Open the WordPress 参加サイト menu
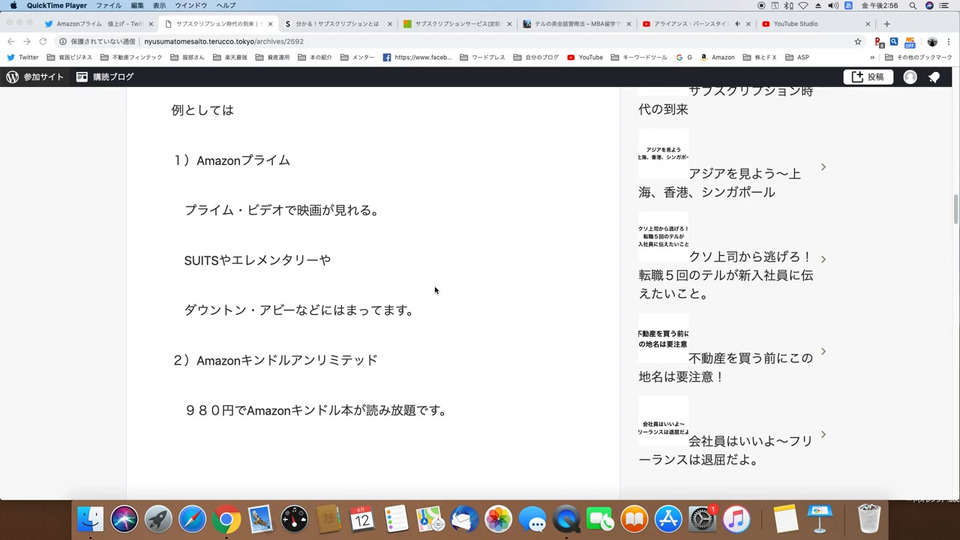 [35, 77]
